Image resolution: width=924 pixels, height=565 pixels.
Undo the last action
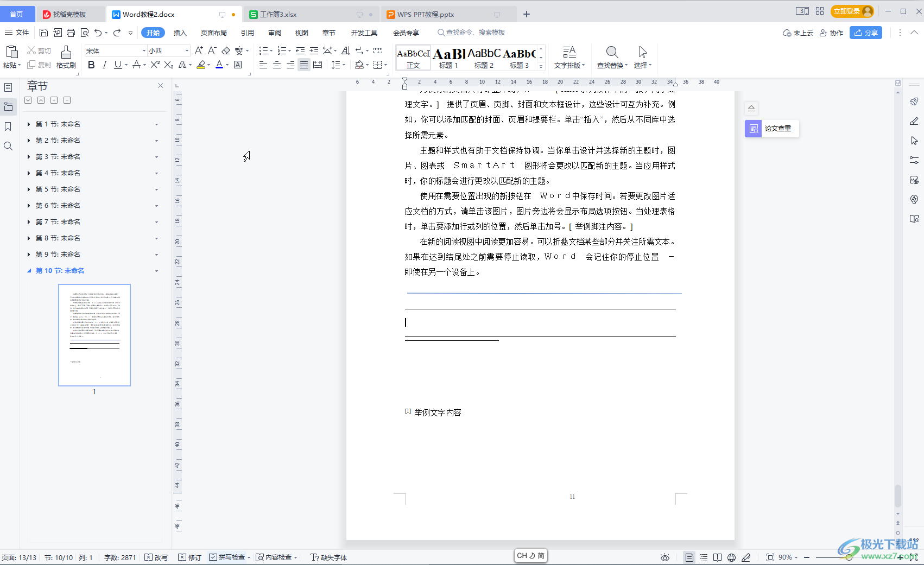click(x=98, y=33)
